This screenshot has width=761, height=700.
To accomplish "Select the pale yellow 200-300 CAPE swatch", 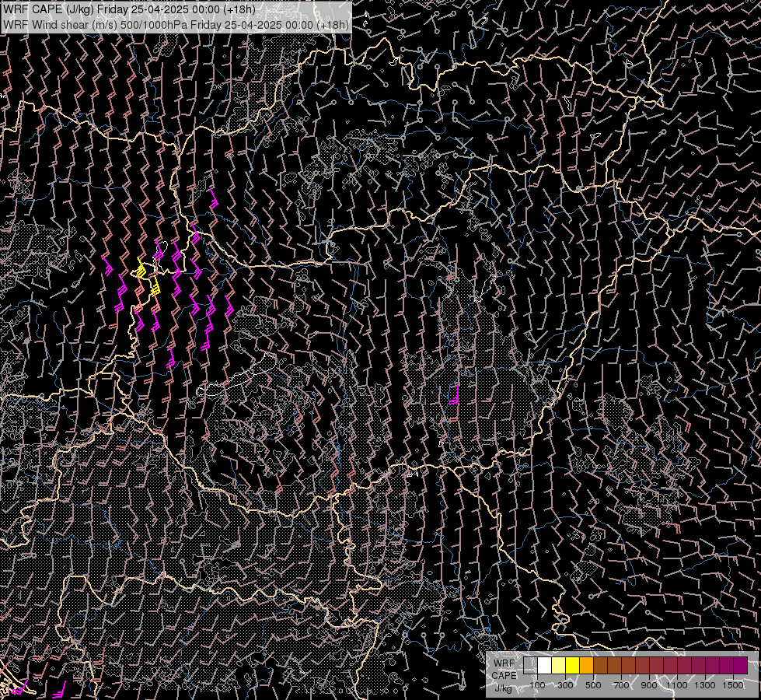I will [x=559, y=666].
